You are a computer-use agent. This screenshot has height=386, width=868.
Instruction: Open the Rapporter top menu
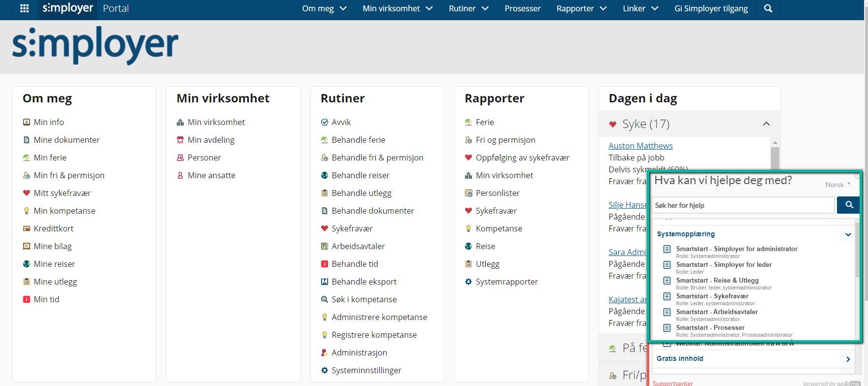(581, 8)
